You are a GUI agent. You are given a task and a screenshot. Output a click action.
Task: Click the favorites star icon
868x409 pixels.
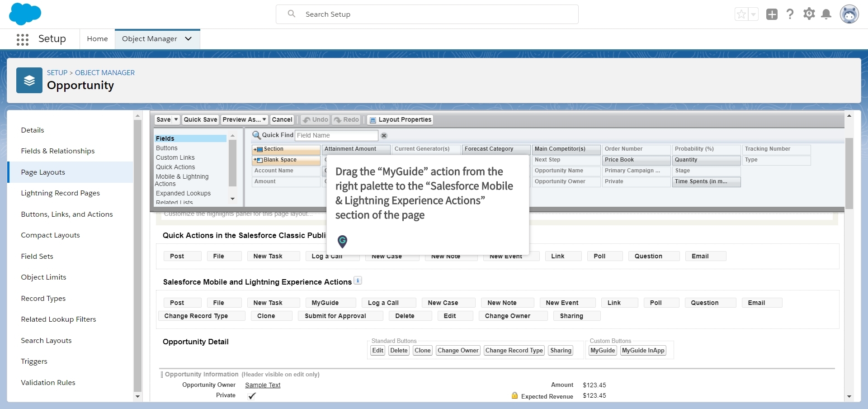741,14
